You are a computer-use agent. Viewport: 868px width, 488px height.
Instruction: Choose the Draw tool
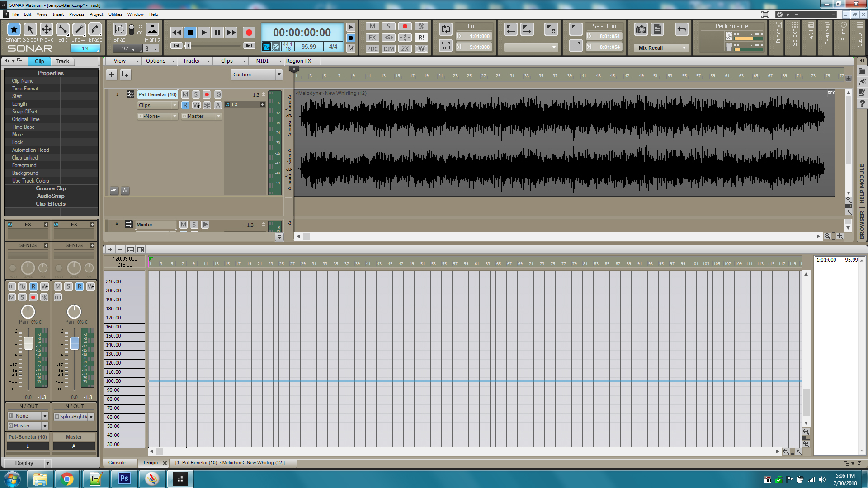[x=79, y=30]
